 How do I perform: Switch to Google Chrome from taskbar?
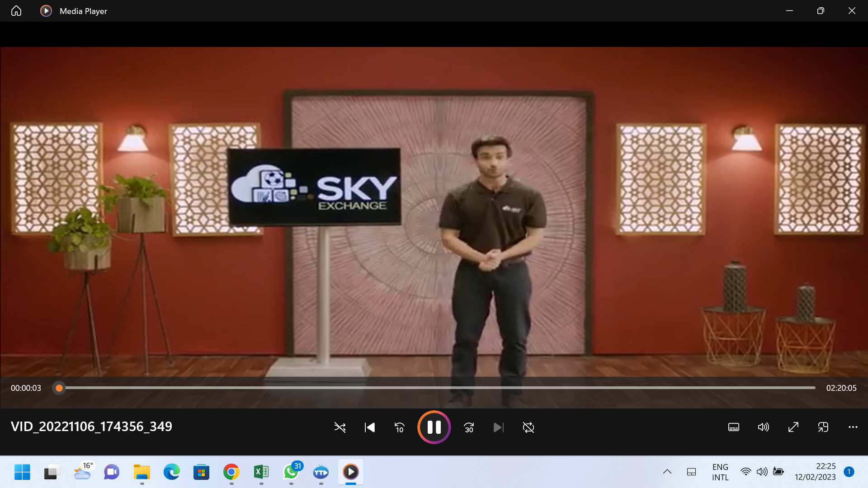coord(231,472)
